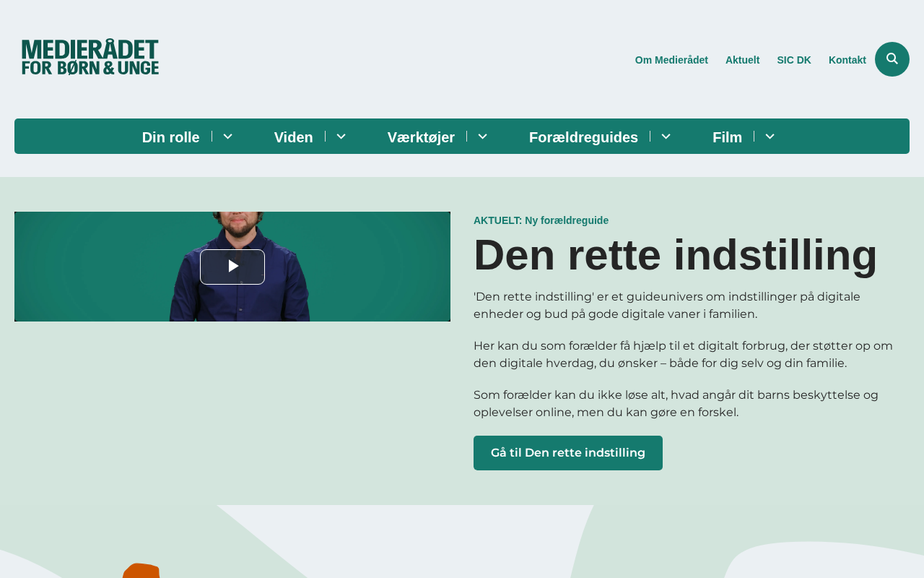
Task: Click the video thumbnail of the man
Action: [232, 267]
